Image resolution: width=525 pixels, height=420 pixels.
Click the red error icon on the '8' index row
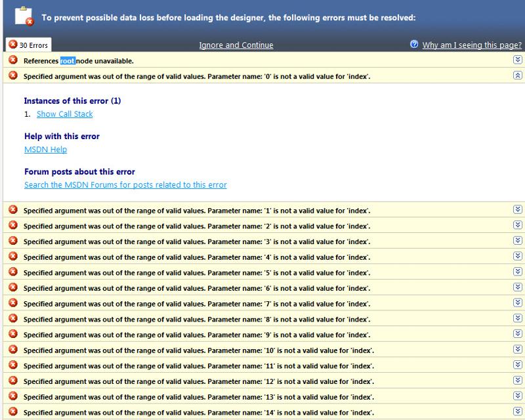(x=13, y=318)
